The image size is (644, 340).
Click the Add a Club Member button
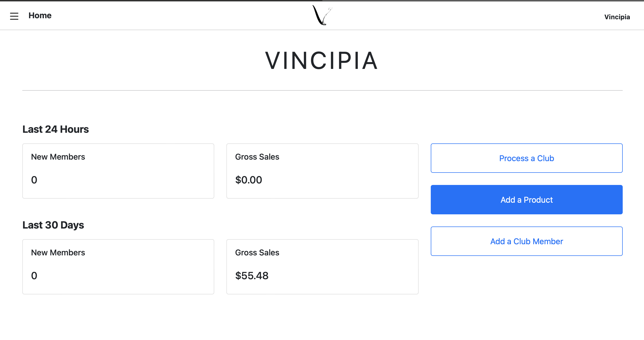tap(527, 241)
